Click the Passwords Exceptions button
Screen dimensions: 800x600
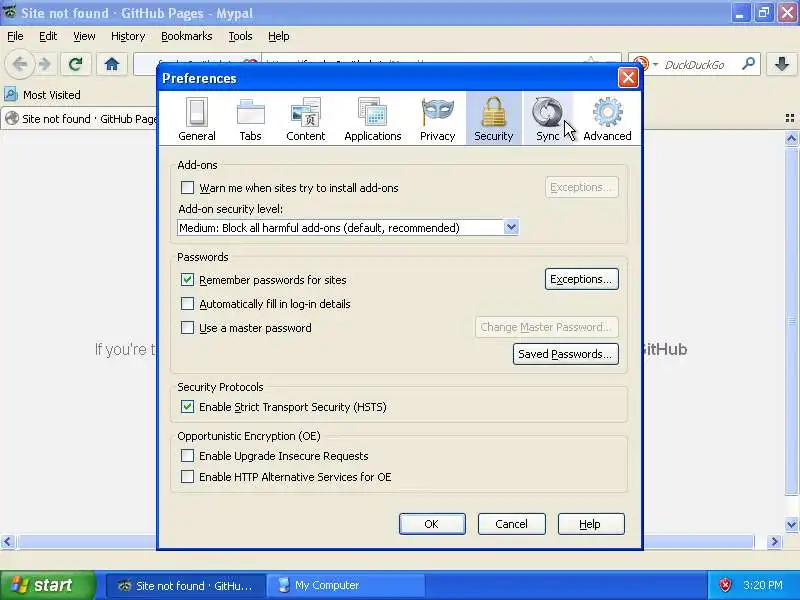click(582, 279)
